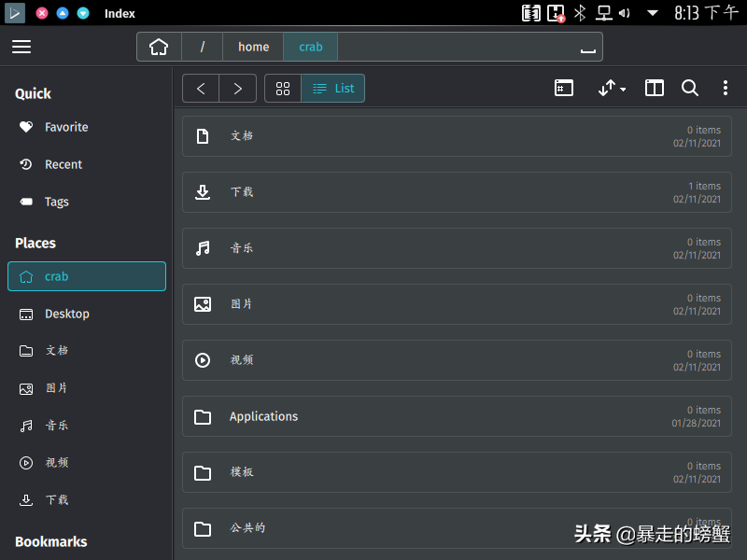Open the search icon
The width and height of the screenshot is (747, 560).
(x=690, y=88)
